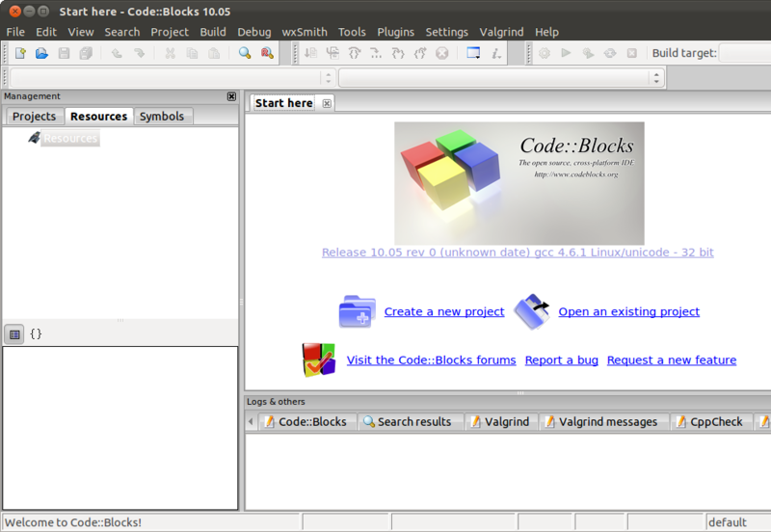Open the Settings menu
Screen dimensions: 771x532
pyautogui.click(x=446, y=32)
